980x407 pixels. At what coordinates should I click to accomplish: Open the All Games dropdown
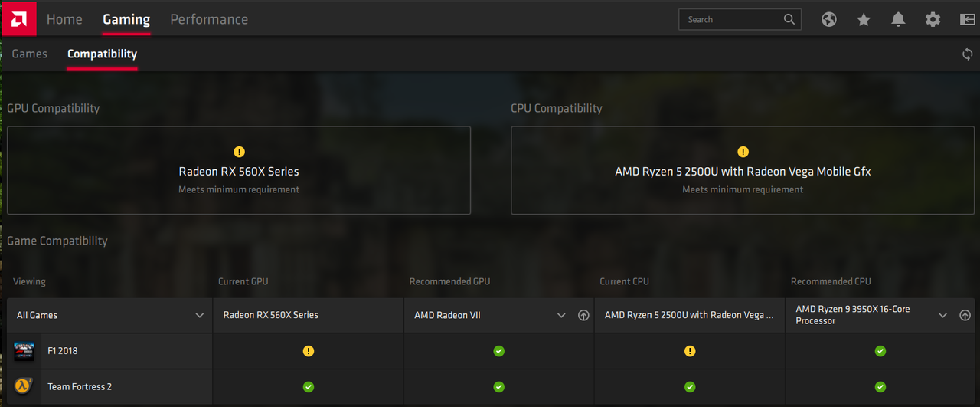[x=109, y=315]
